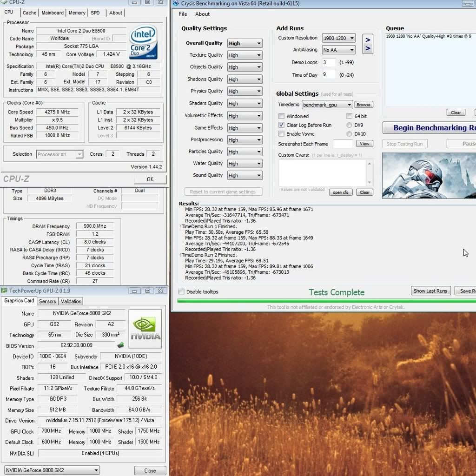Uncheck Clear Log Before Run
476x476 pixels.
(281, 125)
